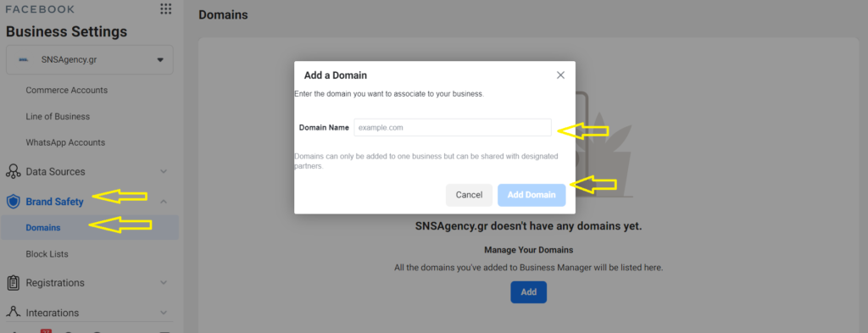Click the Registrations menu label
The width and height of the screenshot is (868, 333).
pos(55,283)
